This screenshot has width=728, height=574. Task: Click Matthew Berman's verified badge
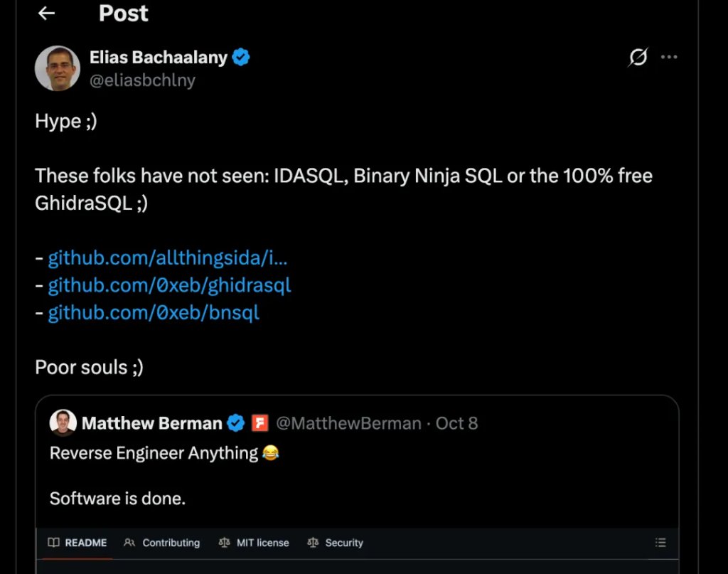(236, 423)
